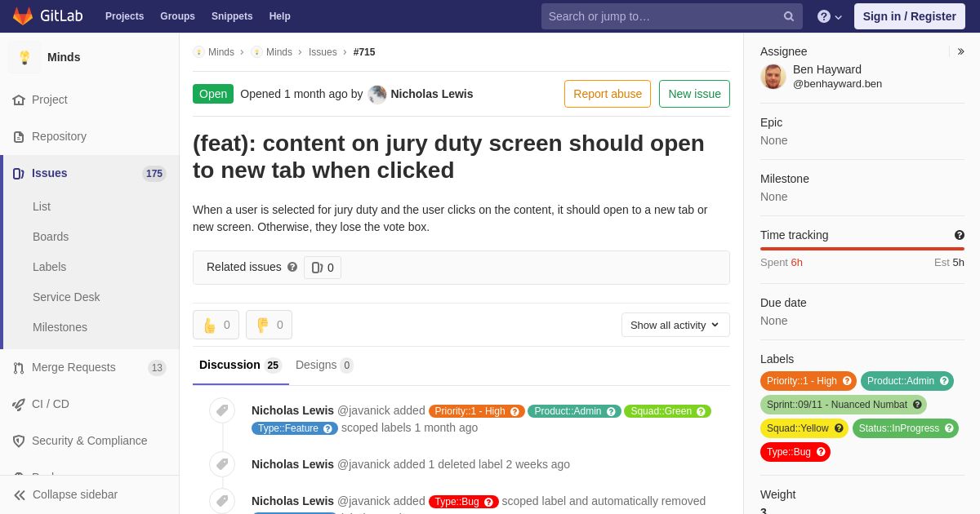Click help icon on Squad::Yellow label
This screenshot has width=980, height=514.
coord(839,428)
